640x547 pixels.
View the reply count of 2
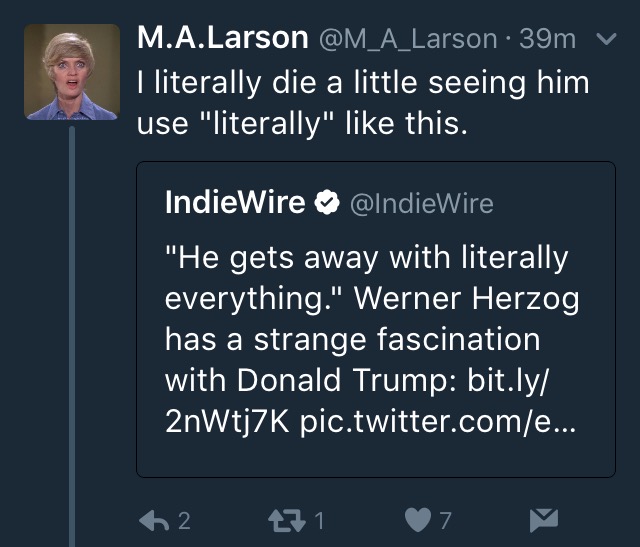click(x=184, y=521)
